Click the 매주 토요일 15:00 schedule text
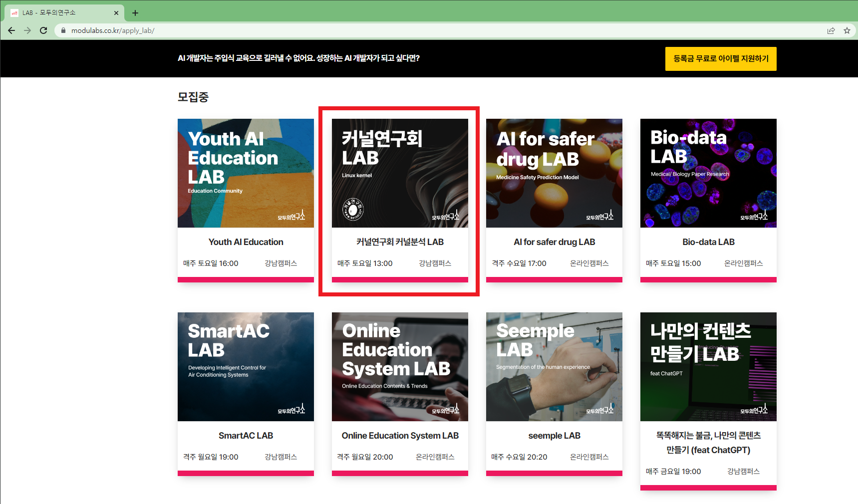The height and width of the screenshot is (504, 858). [673, 263]
